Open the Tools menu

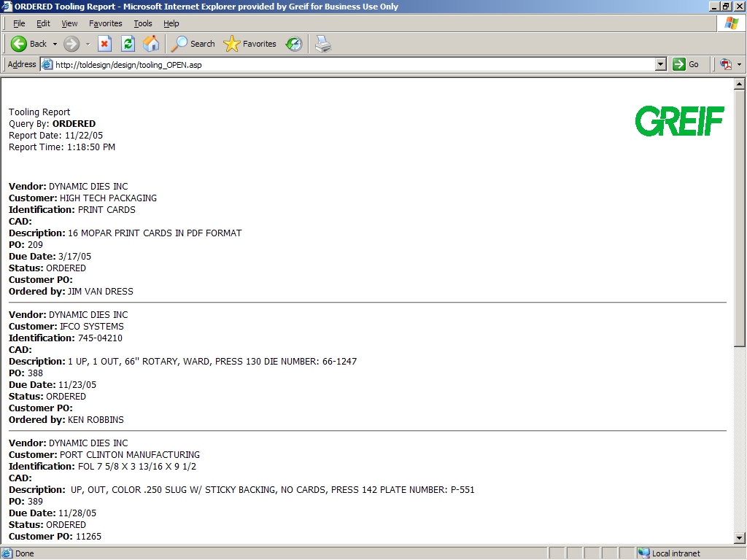142,23
